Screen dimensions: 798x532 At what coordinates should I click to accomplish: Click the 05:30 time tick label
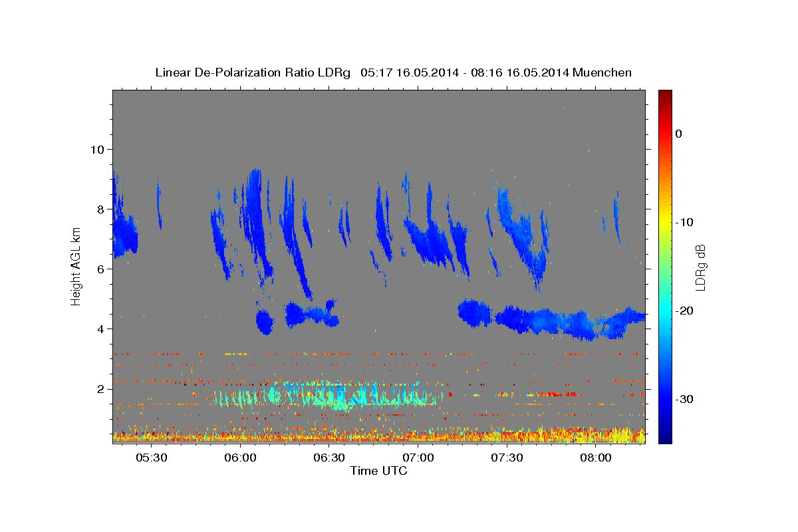(152, 458)
